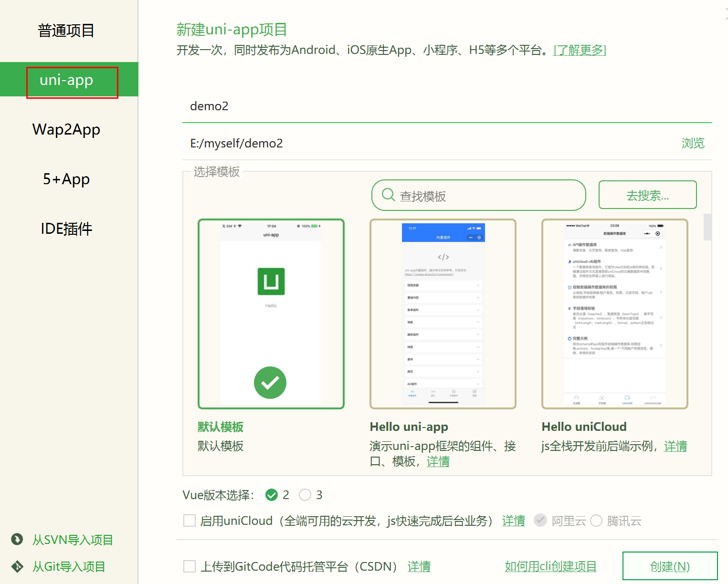Image resolution: width=728 pixels, height=584 pixels.
Task: Select the 默认模板 template thumbnail
Action: coord(271,314)
